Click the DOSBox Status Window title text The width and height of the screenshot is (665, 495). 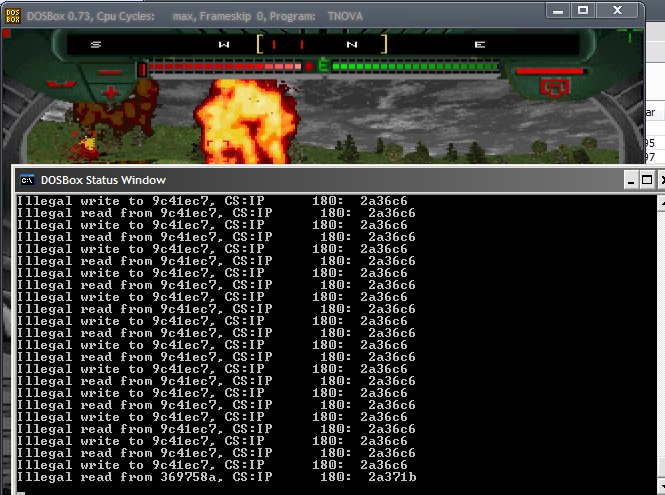point(103,180)
